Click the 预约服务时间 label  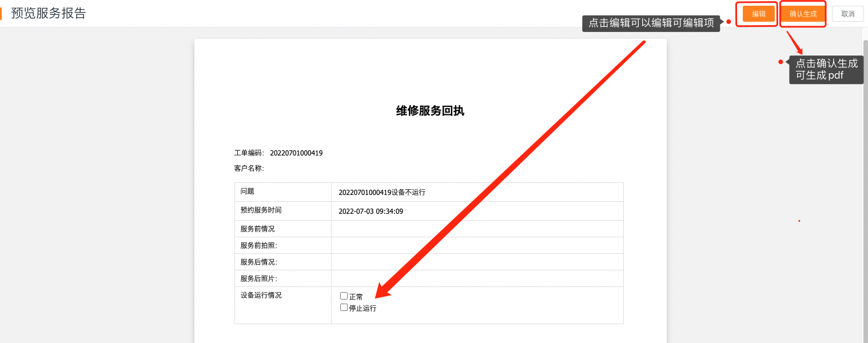pyautogui.click(x=261, y=210)
